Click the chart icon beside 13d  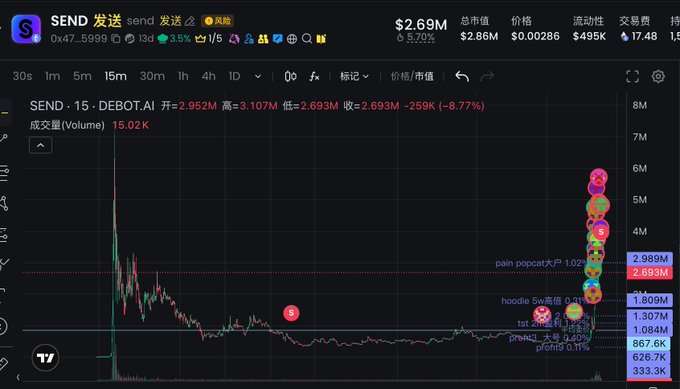(x=129, y=39)
